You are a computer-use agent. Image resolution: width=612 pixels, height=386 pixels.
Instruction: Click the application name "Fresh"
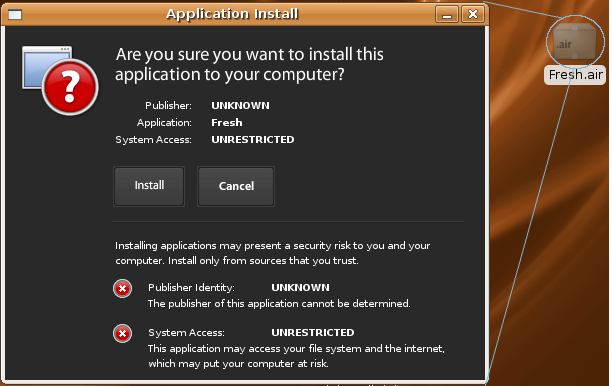227,123
